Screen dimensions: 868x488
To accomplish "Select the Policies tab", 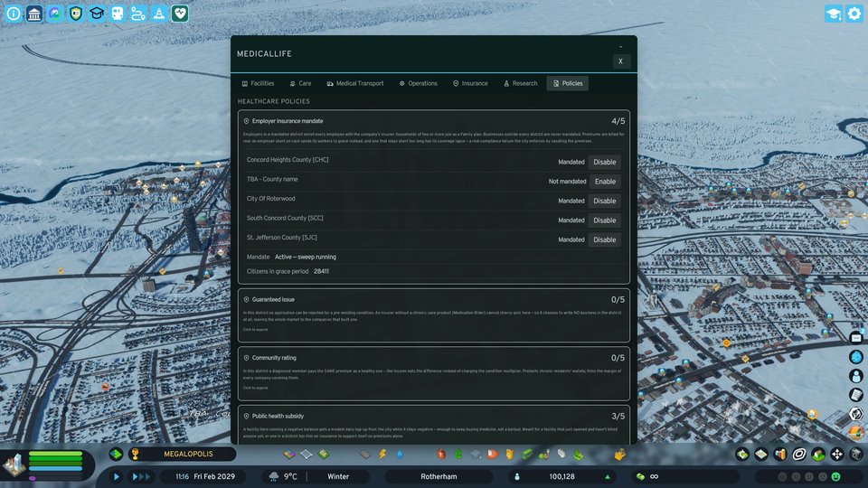I will (568, 83).
